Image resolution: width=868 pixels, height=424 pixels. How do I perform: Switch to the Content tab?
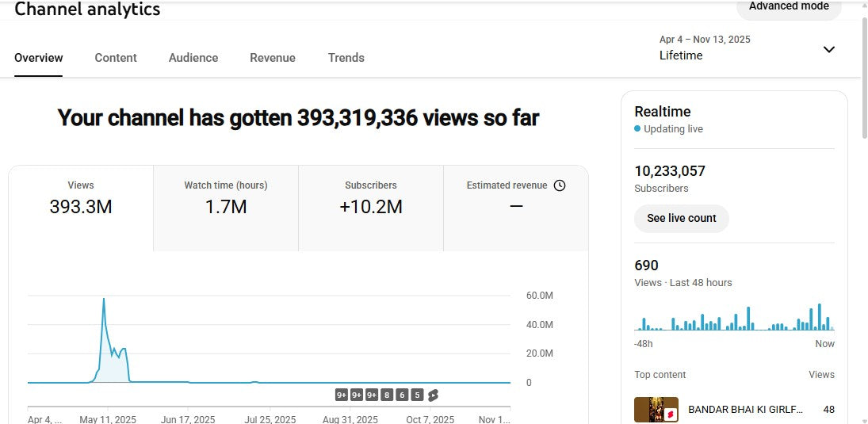[116, 58]
